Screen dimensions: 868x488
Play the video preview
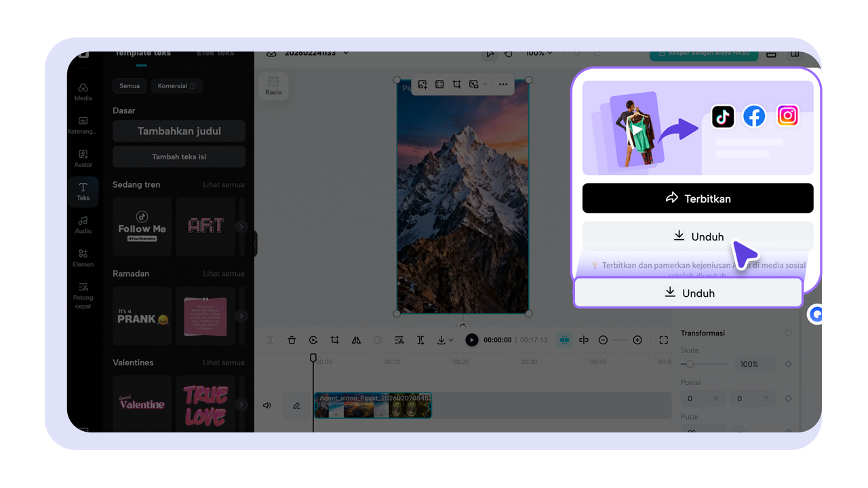[471, 340]
